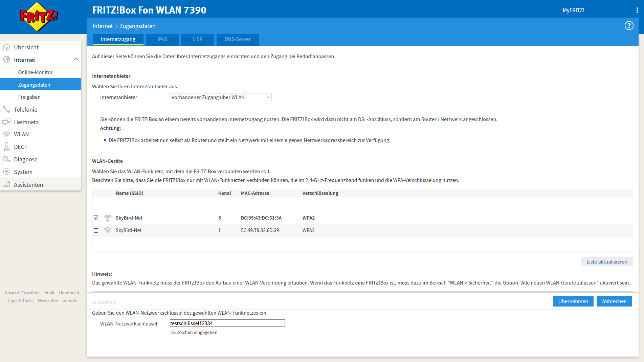
Task: Open Online-Monitor in sidebar
Action: (x=35, y=72)
